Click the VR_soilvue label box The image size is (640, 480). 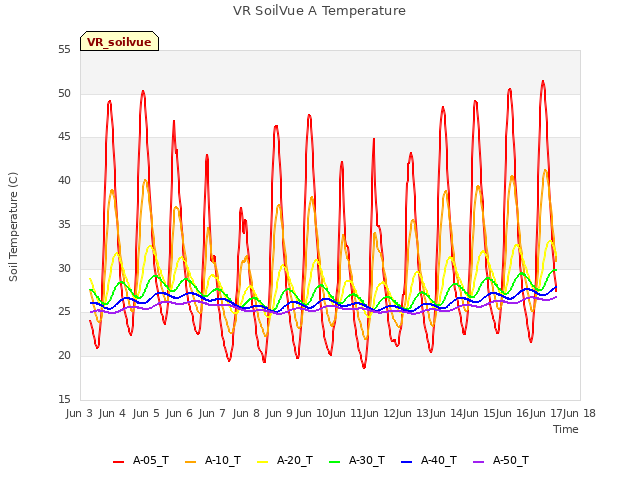119,41
